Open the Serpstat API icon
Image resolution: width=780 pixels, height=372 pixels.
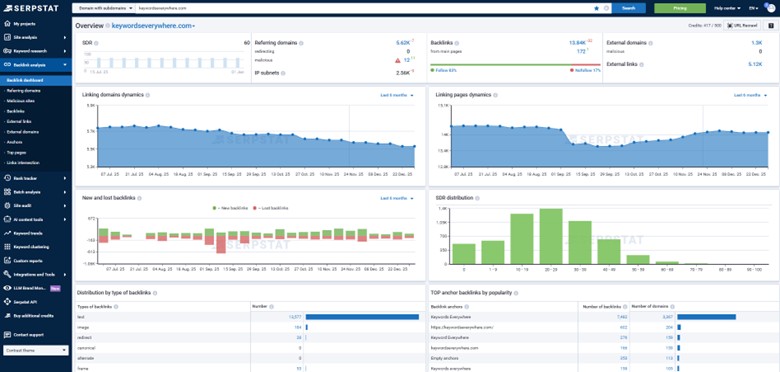click(7, 301)
